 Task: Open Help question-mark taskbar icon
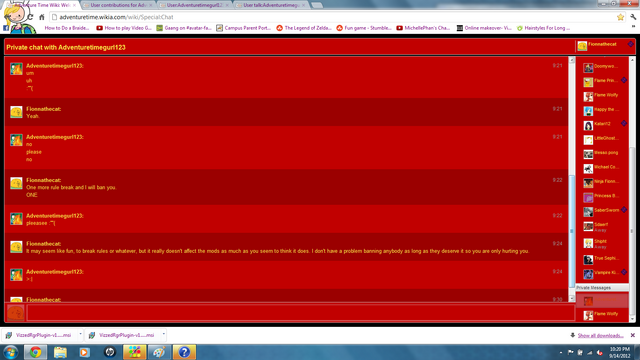[x=184, y=352]
